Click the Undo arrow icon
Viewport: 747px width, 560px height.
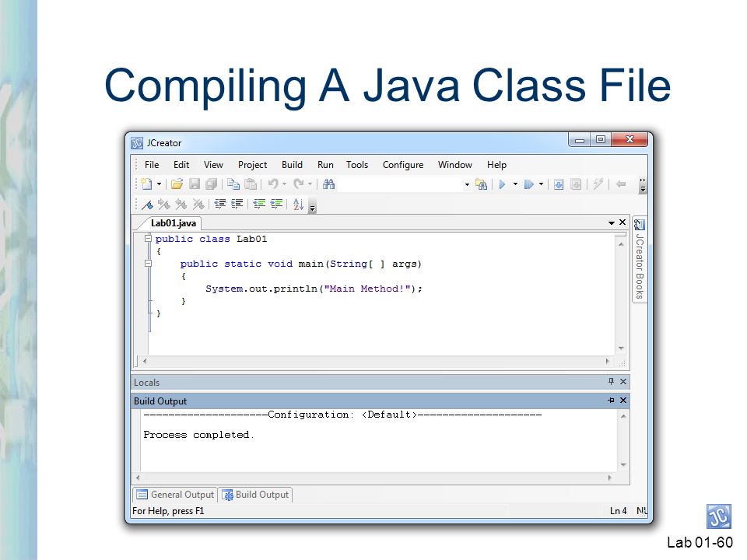pos(273,184)
